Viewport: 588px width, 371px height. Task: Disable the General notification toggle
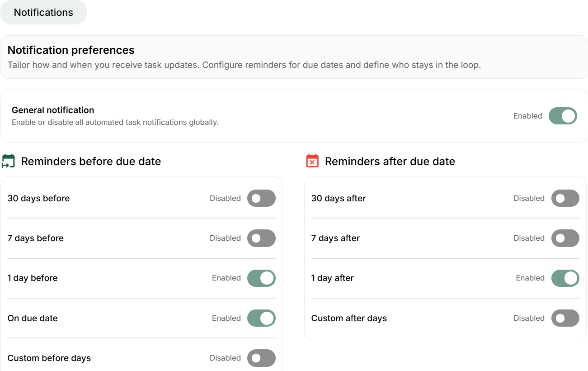[x=563, y=116]
